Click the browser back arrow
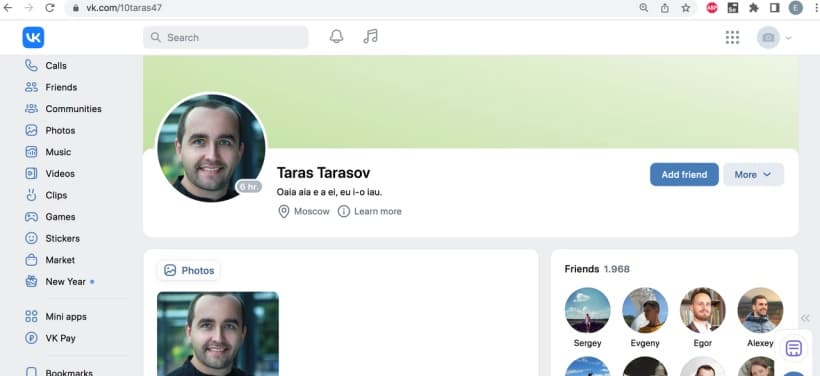The height and width of the screenshot is (376, 820). coord(8,8)
